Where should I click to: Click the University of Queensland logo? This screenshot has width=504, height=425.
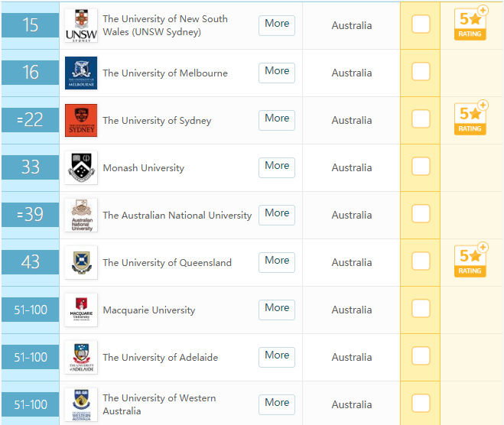(x=80, y=262)
